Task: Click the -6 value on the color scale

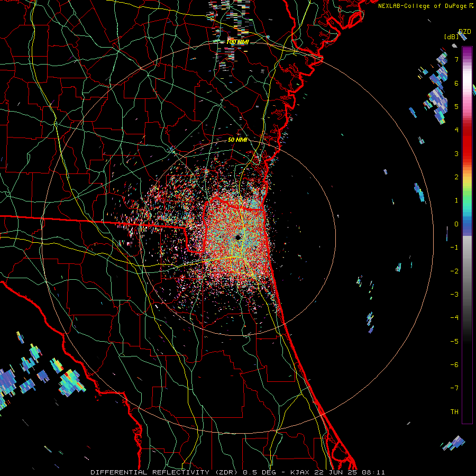Action: (454, 365)
